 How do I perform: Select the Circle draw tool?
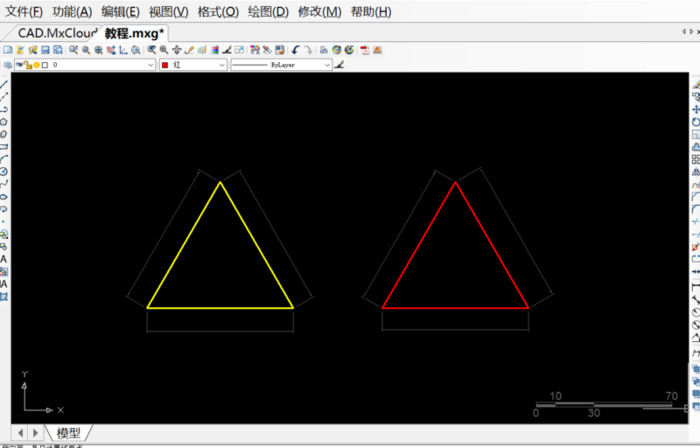coord(5,171)
